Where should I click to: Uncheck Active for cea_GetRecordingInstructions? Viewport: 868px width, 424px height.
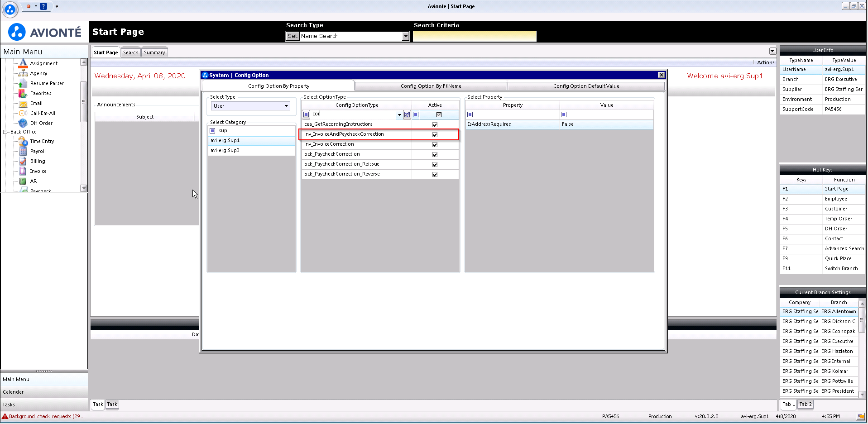point(435,124)
